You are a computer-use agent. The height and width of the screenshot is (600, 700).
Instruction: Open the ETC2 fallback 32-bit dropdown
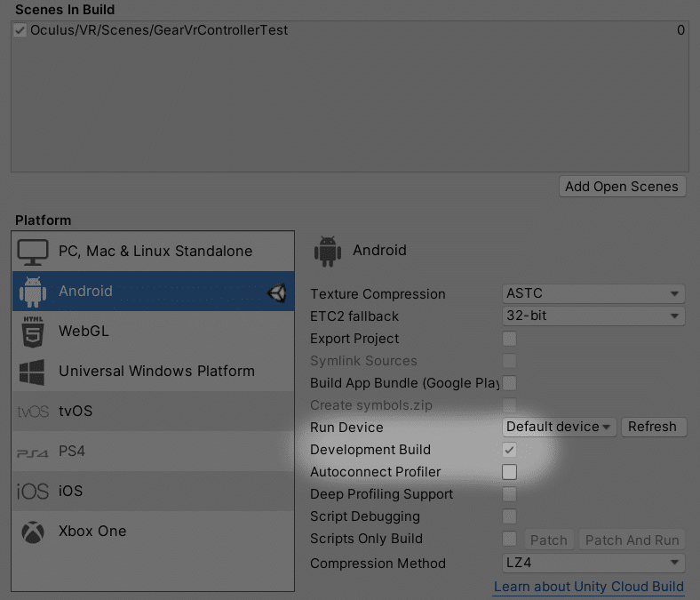pos(593,316)
